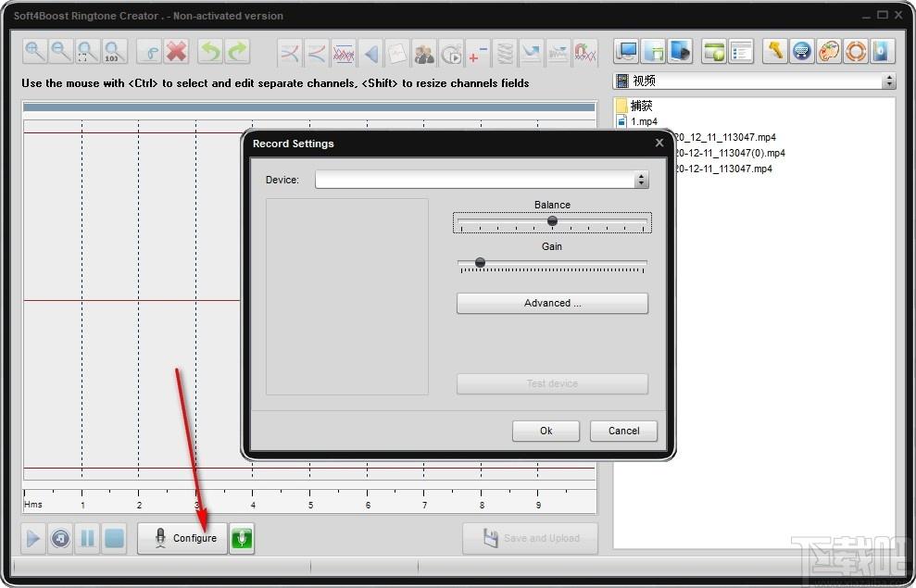
Task: Click the Balance slider handle
Action: coord(552,221)
